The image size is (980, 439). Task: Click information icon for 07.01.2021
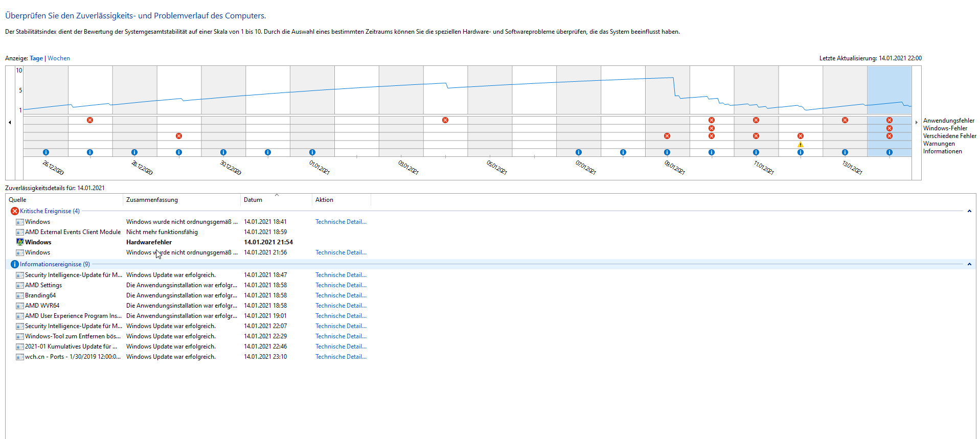click(579, 152)
